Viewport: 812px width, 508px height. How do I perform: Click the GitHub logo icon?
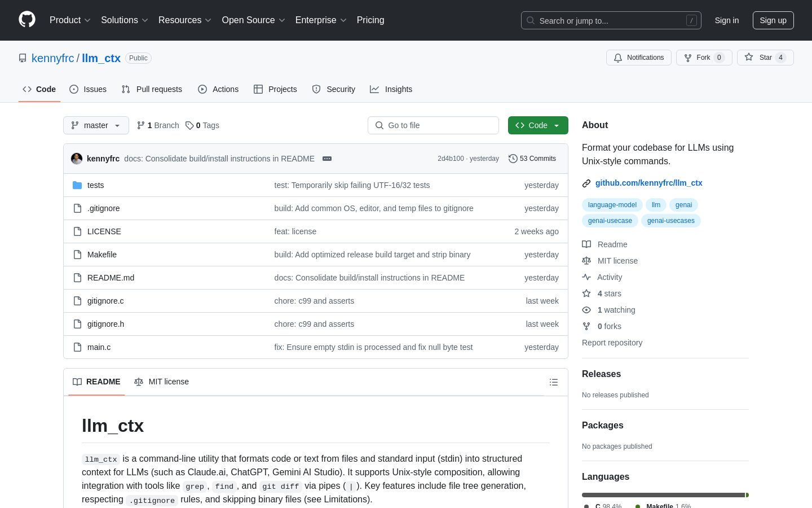click(27, 20)
